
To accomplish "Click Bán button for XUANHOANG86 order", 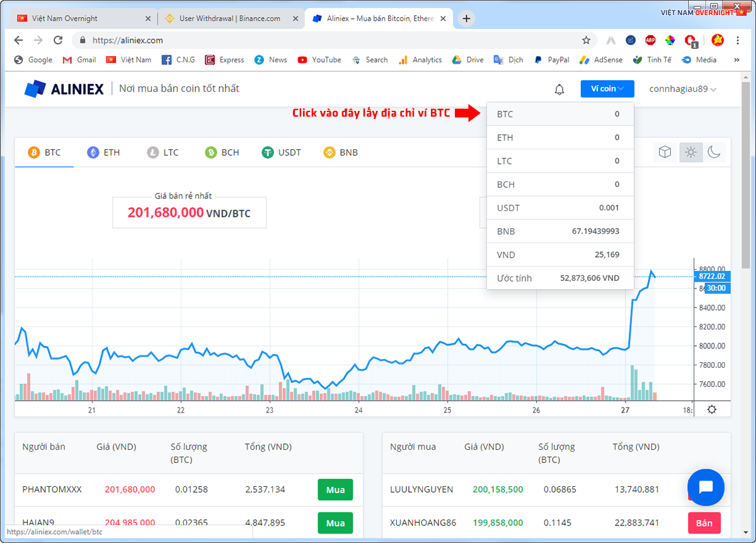I will [704, 523].
